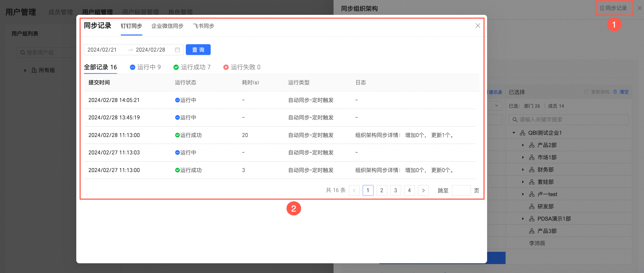Click the org icon beside QBI测试企业1
This screenshot has height=273, width=644.
[x=523, y=133]
